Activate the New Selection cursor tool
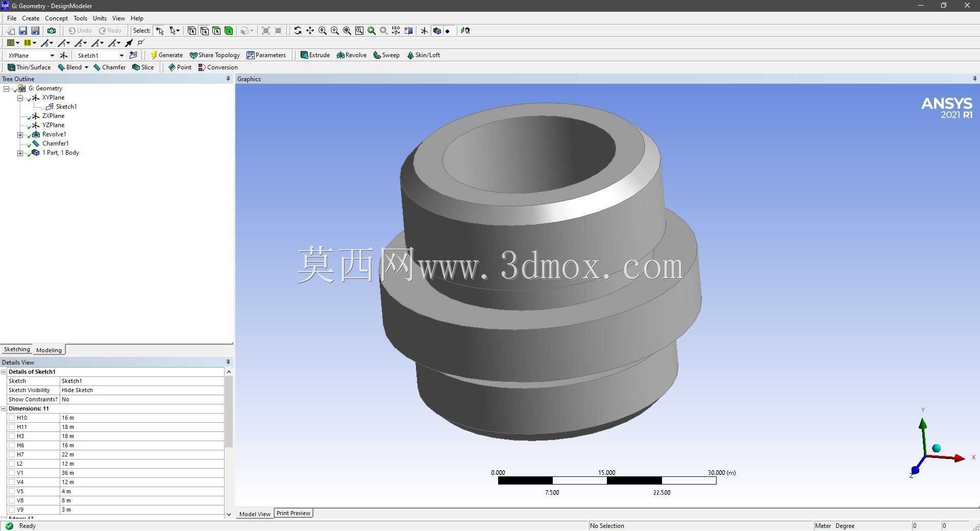 [160, 31]
